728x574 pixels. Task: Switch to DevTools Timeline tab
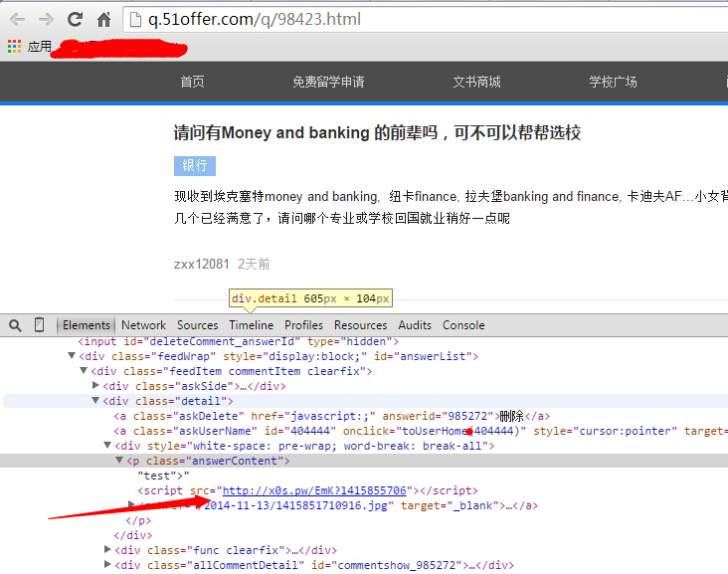[x=252, y=325]
